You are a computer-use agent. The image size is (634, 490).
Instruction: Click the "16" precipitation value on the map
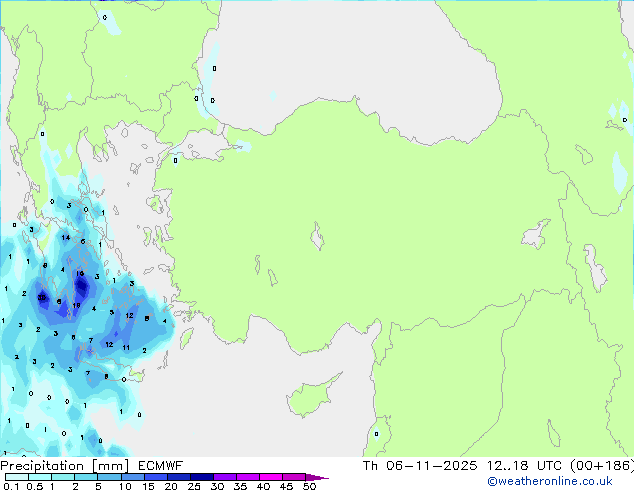coord(80,273)
